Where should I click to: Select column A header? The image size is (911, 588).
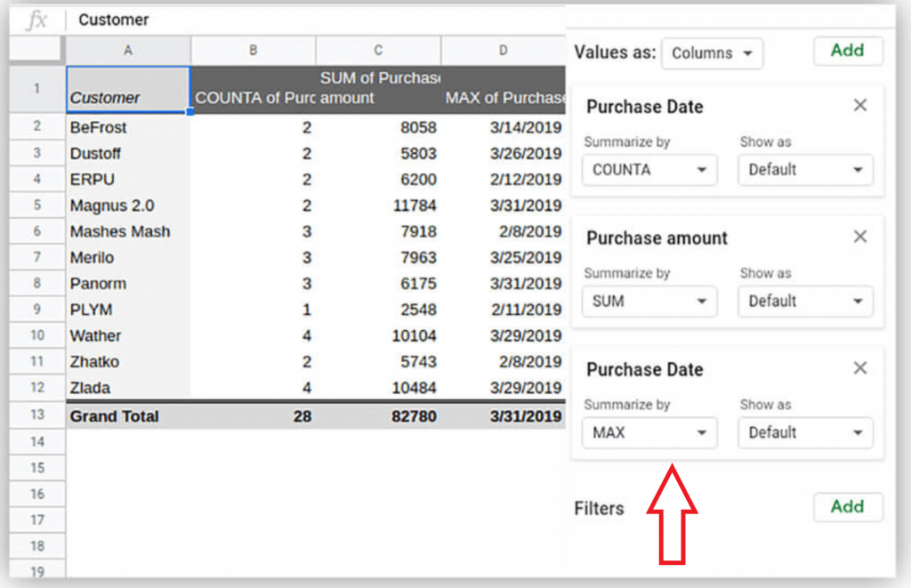(x=128, y=51)
